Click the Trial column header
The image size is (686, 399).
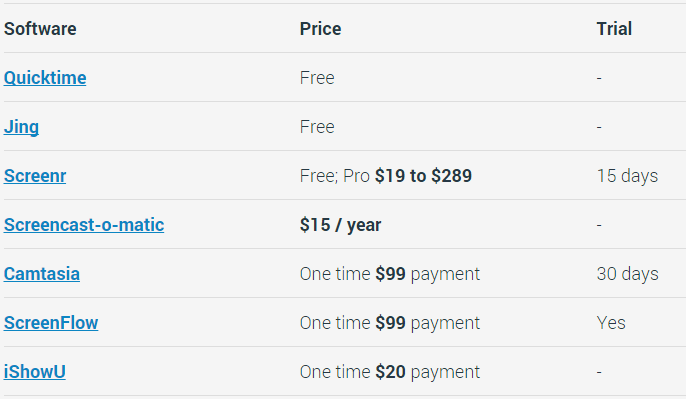pos(614,29)
